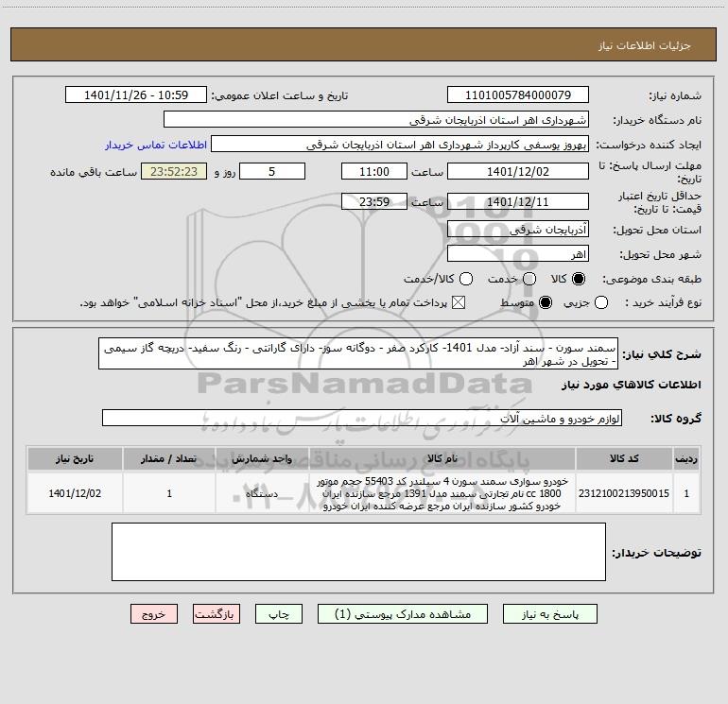Click the validity time 23:59 field
The width and height of the screenshot is (728, 704).
374,202
